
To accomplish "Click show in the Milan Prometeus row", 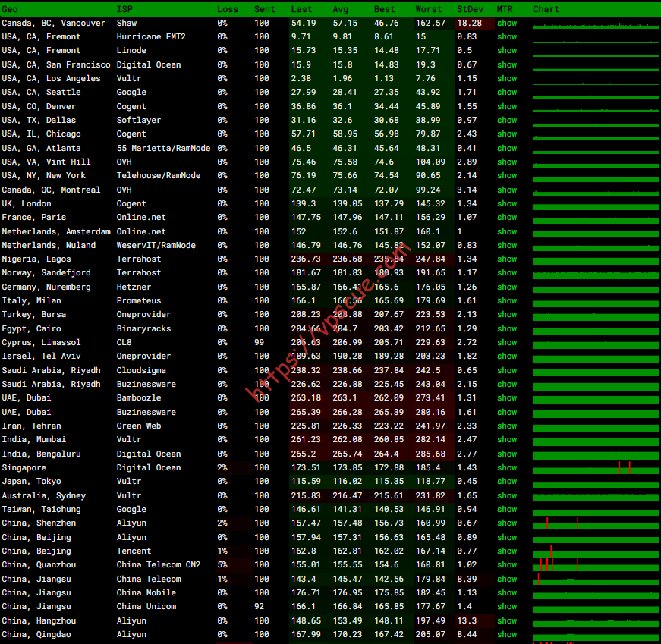I will 507,301.
